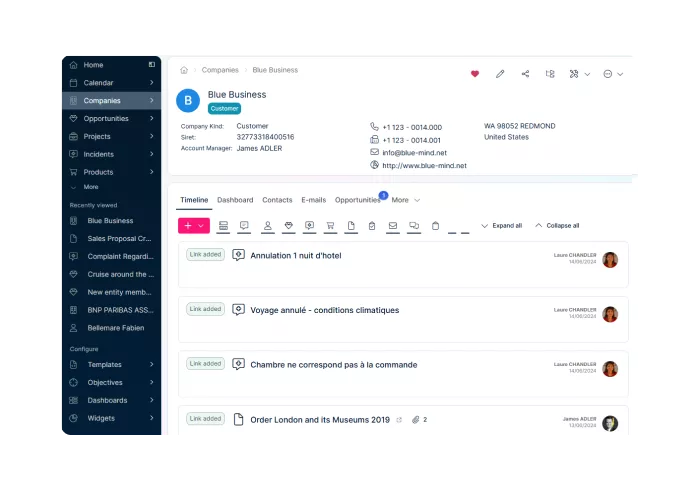Image resolution: width=700 pixels, height=490 pixels.
Task: Click the circled ellipsis more-actions icon
Action: [x=608, y=74]
